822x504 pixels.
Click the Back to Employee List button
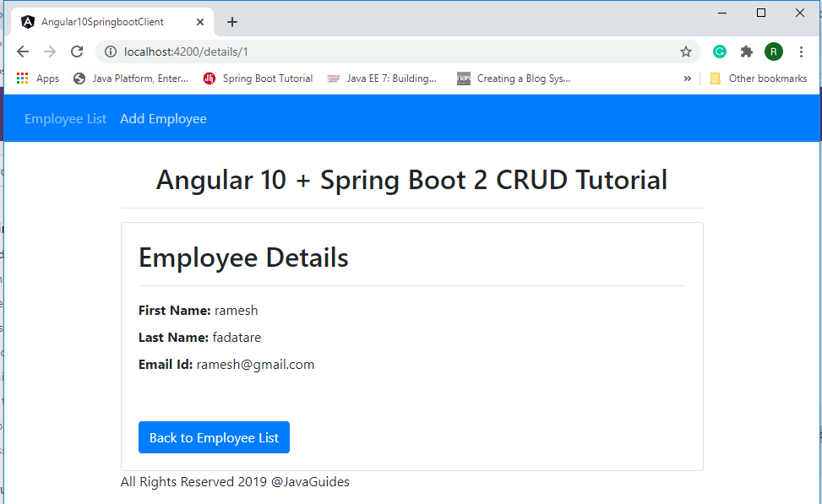pos(214,437)
